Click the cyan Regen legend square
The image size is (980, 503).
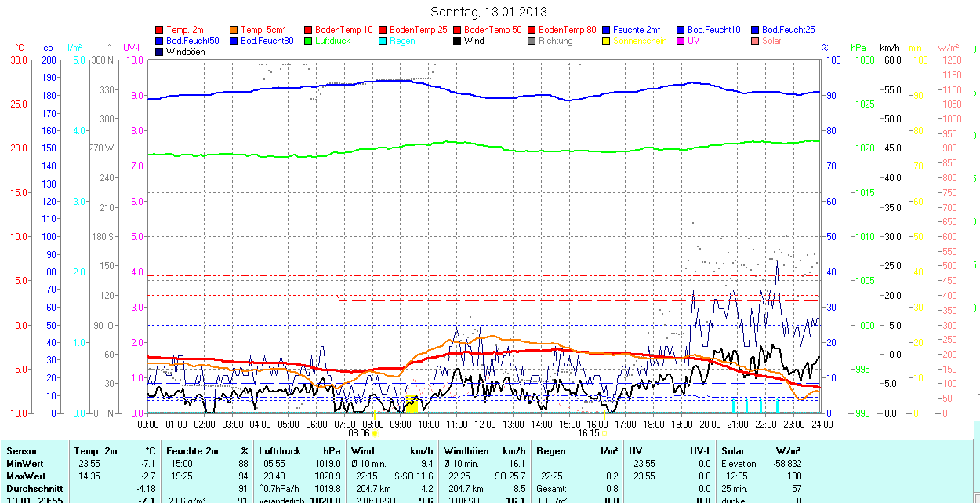click(383, 41)
